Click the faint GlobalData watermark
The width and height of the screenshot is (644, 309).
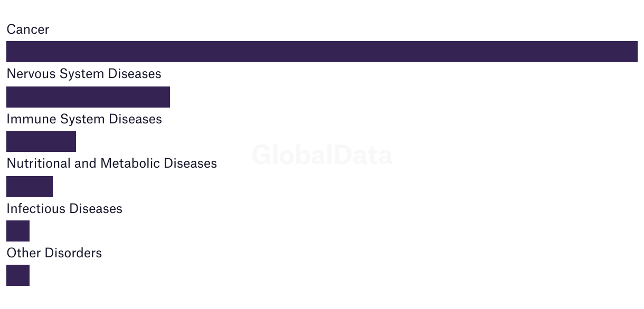click(x=322, y=156)
